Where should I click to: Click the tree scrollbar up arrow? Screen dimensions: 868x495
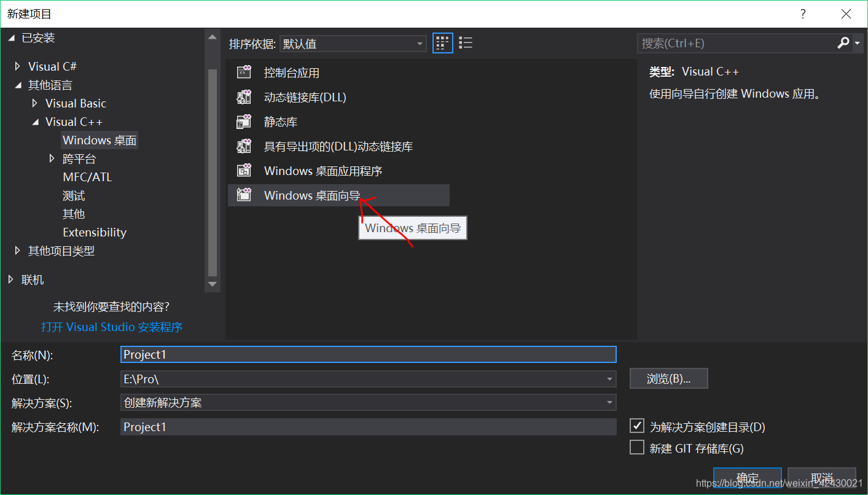click(213, 37)
